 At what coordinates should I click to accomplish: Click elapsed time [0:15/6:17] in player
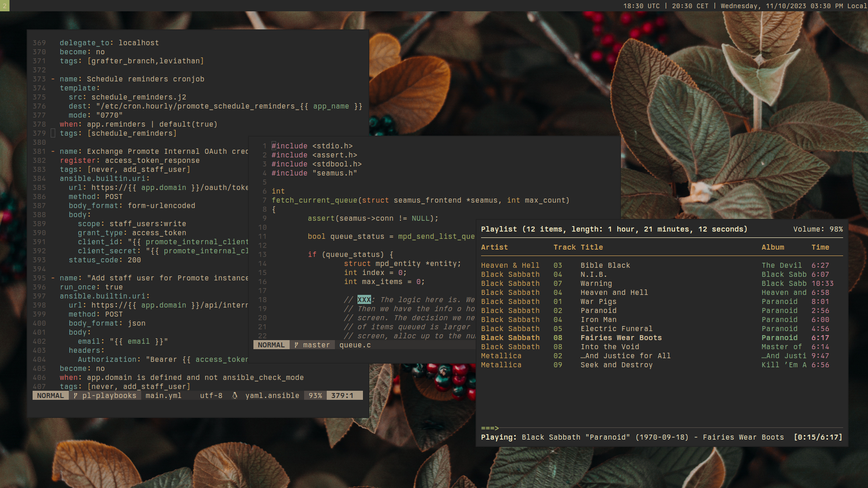(818, 437)
